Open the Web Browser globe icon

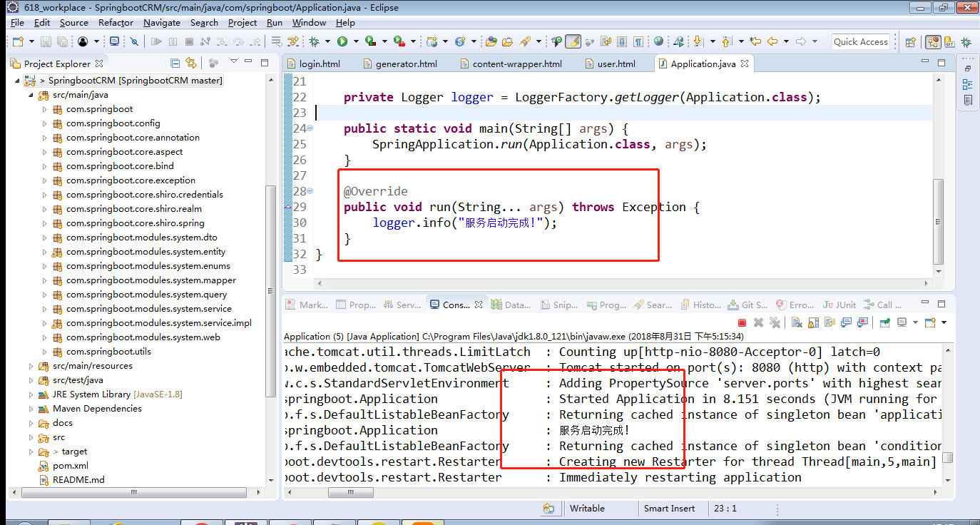tap(658, 41)
